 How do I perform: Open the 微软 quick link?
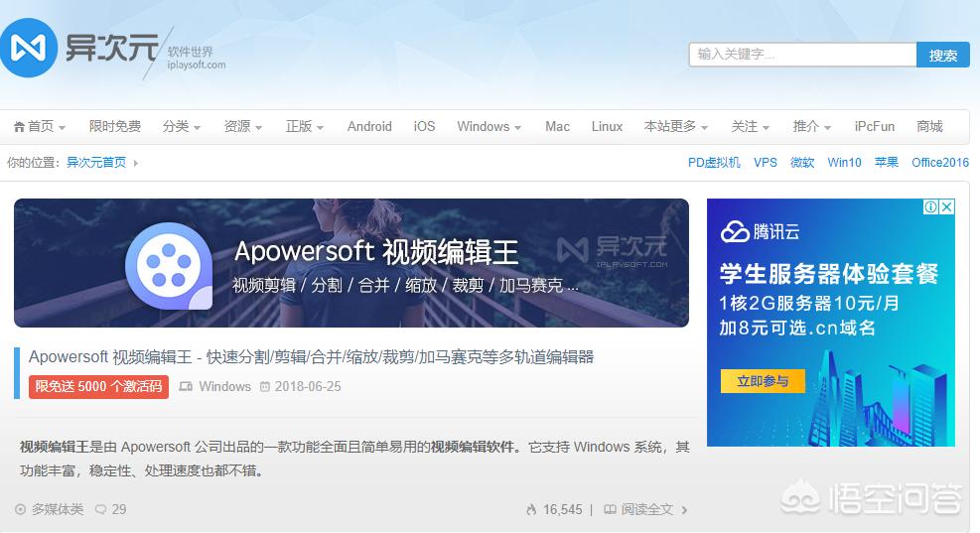tap(802, 163)
